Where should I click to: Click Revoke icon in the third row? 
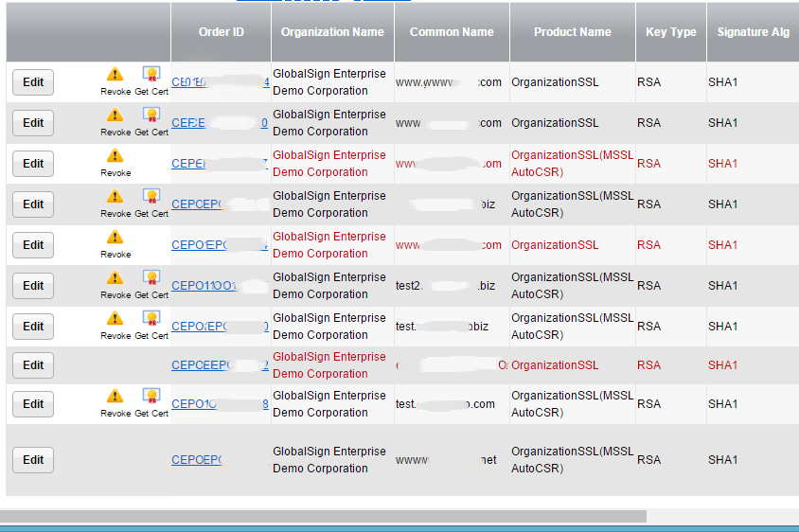[x=115, y=156]
